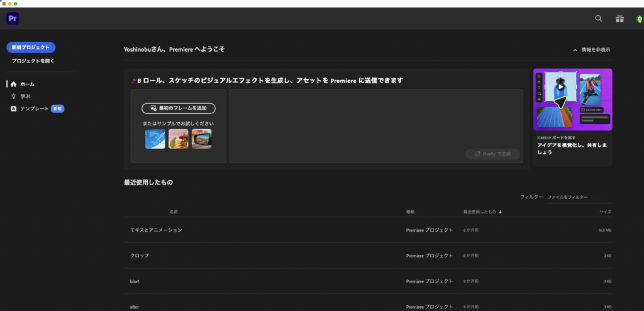Click 8 か月前 date cell
Image resolution: width=644 pixels, height=311 pixels.
click(x=471, y=256)
